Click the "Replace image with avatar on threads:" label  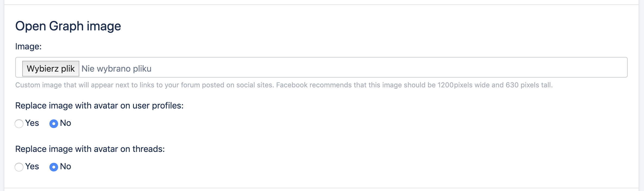coord(90,149)
